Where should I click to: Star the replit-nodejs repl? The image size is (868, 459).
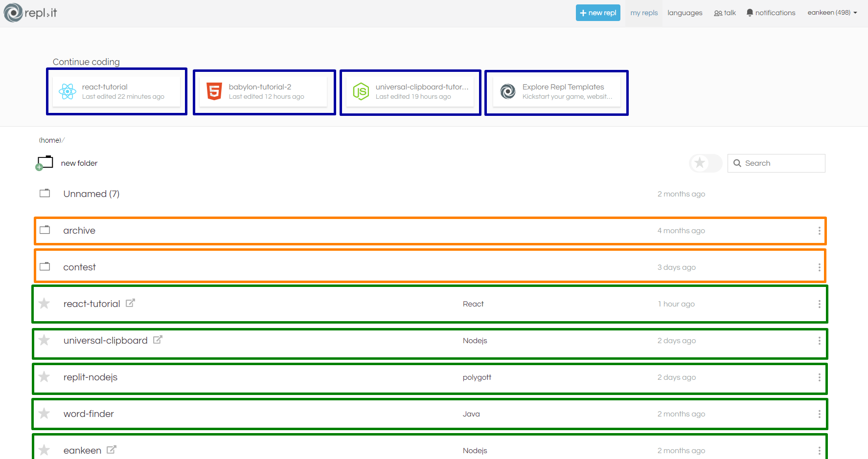click(44, 377)
